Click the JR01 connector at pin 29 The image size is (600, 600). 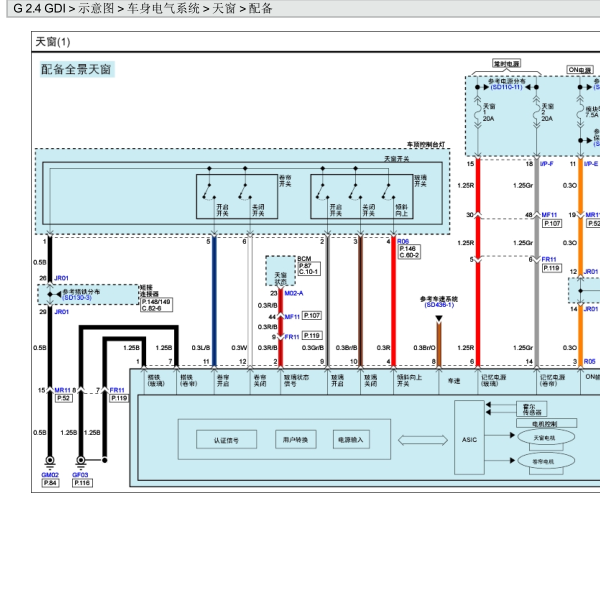(62, 312)
